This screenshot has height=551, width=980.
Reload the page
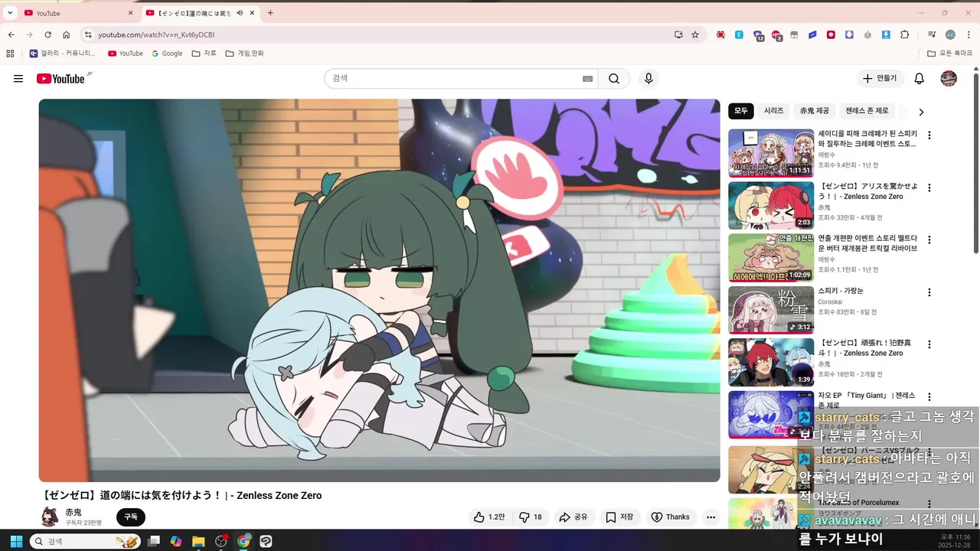coord(48,34)
